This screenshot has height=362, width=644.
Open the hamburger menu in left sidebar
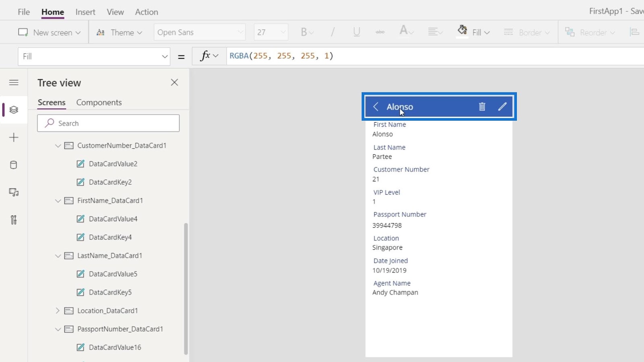tap(14, 82)
